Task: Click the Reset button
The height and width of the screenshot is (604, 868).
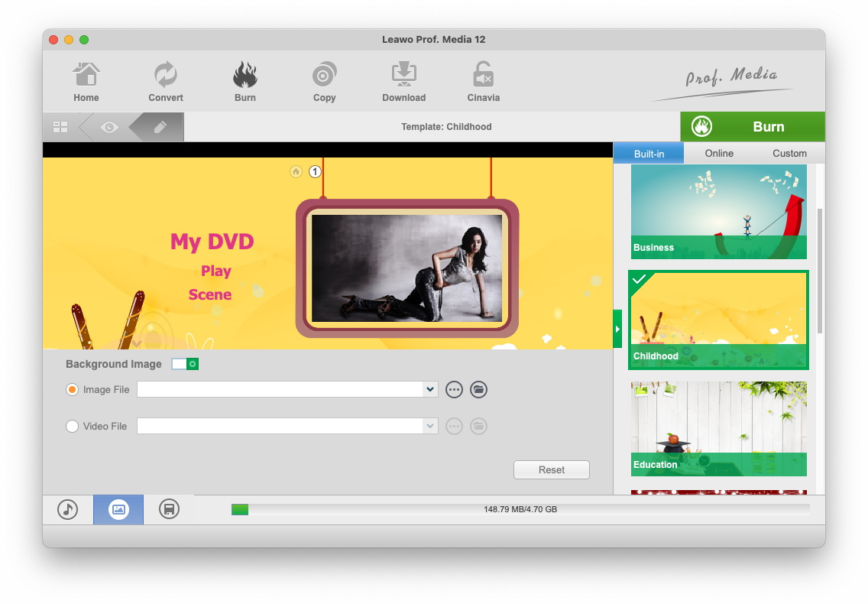Action: (x=552, y=470)
